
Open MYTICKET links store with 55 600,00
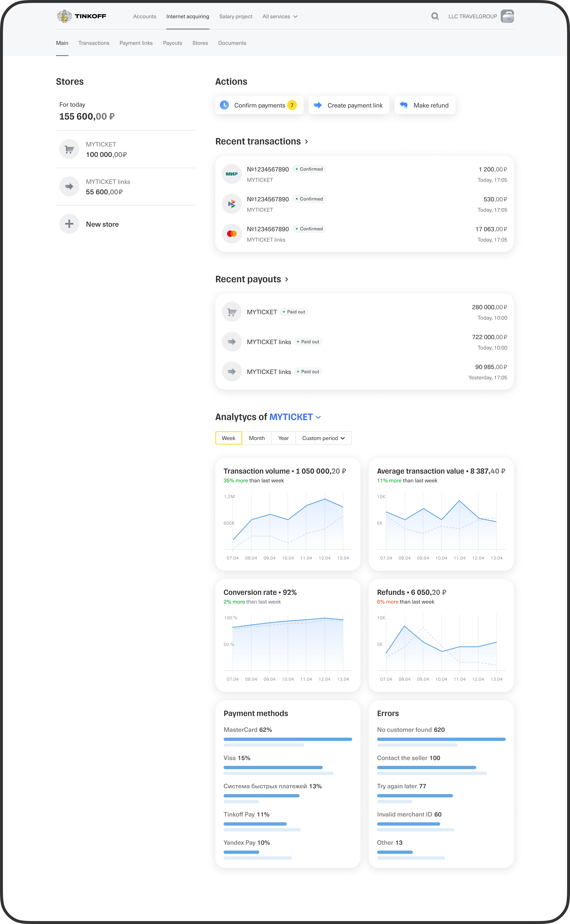(126, 186)
